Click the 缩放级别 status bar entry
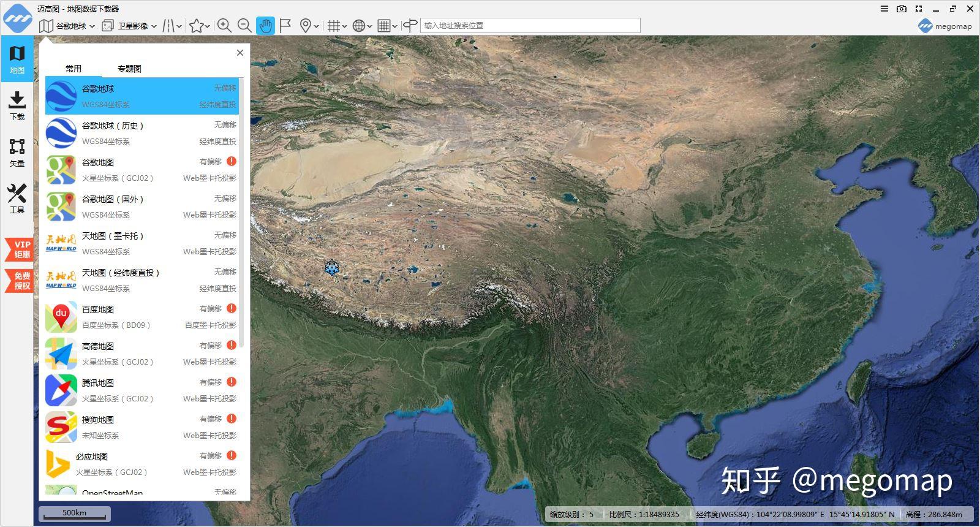 [x=572, y=514]
